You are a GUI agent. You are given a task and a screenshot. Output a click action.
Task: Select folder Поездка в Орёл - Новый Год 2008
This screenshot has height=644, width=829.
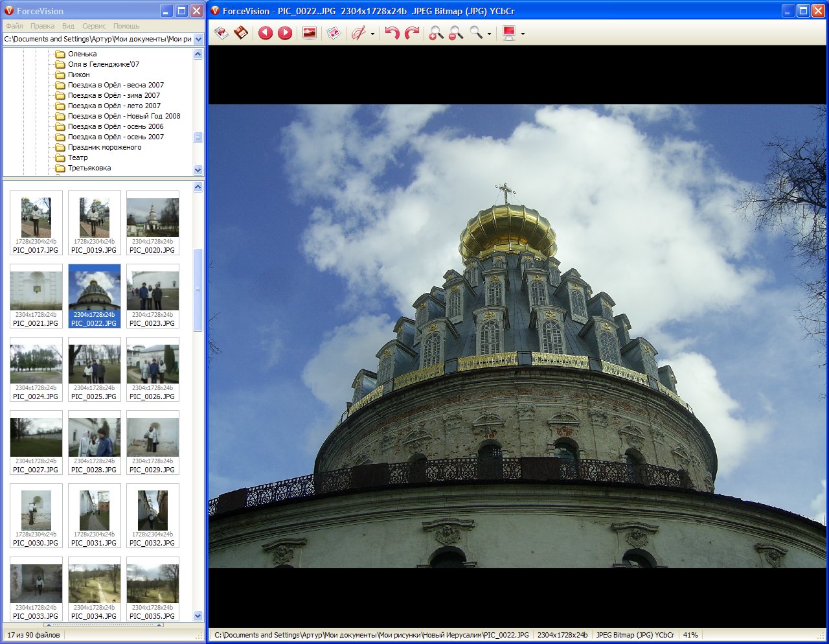tap(124, 116)
